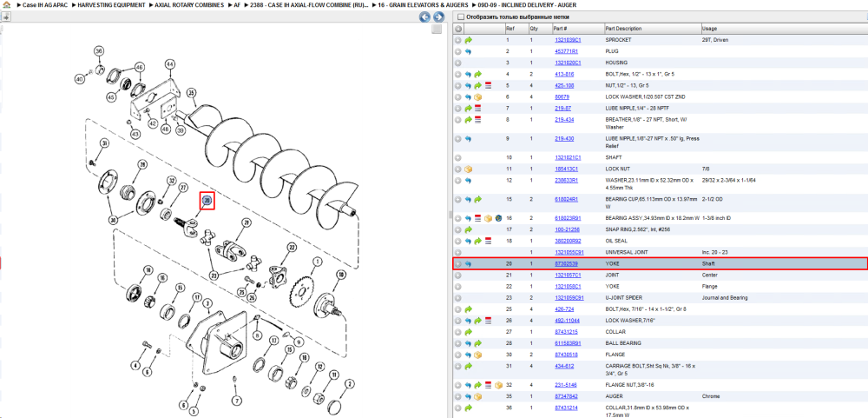Click the box icon on LOCK WASHER 80679 row
Viewport: 868px width, 418px height.
tap(478, 97)
